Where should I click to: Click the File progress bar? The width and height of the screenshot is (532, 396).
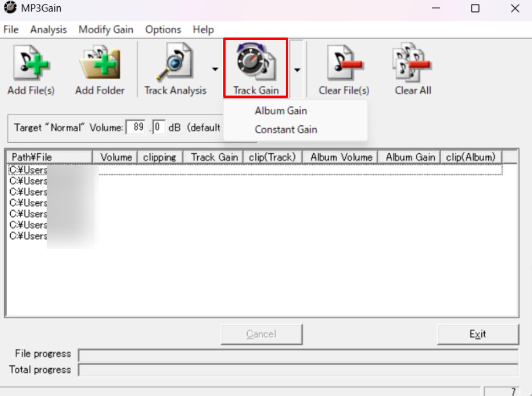coord(298,355)
